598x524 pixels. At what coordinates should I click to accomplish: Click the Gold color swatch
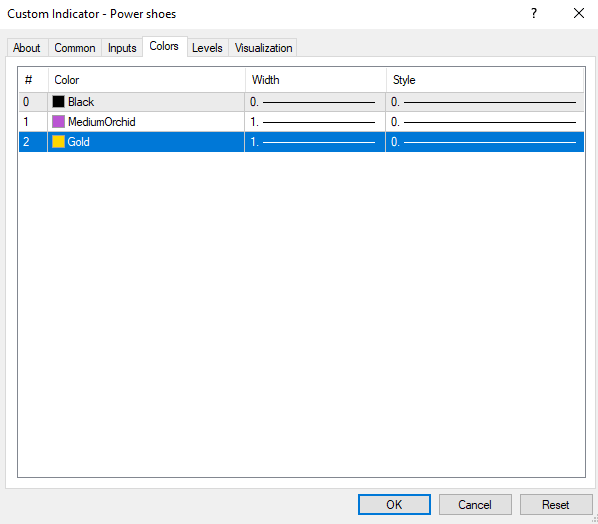58,141
